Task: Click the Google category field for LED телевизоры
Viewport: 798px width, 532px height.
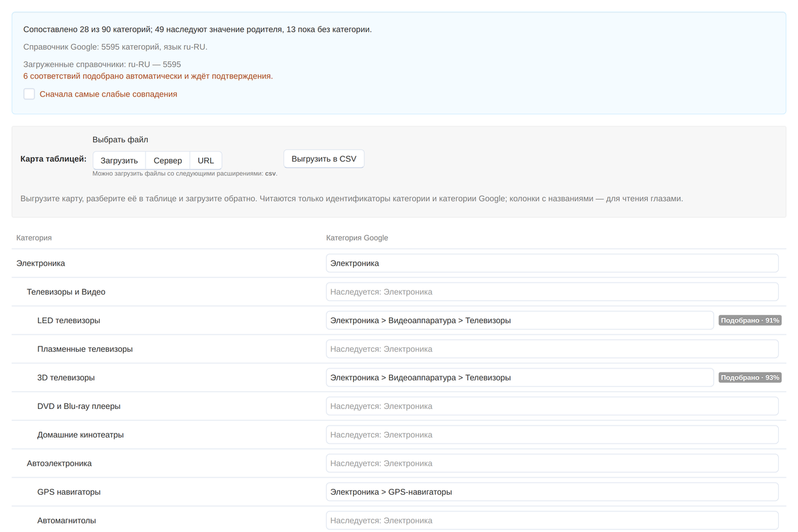Action: tap(520, 321)
